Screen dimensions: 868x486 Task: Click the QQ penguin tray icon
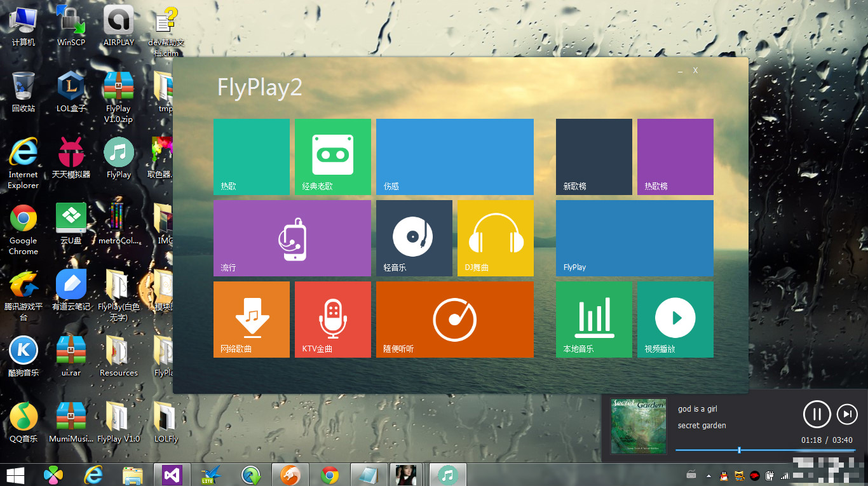pyautogui.click(x=724, y=475)
